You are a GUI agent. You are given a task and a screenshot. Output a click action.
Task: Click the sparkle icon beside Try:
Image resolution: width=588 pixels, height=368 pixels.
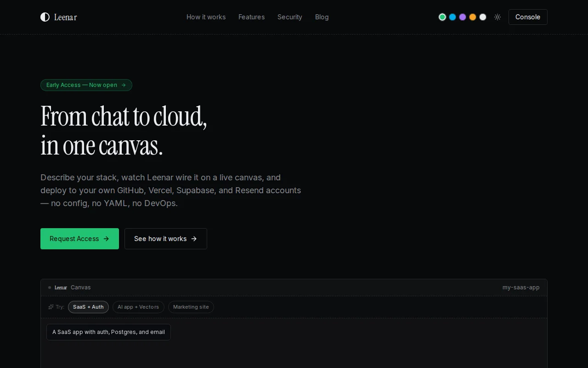(x=51, y=307)
